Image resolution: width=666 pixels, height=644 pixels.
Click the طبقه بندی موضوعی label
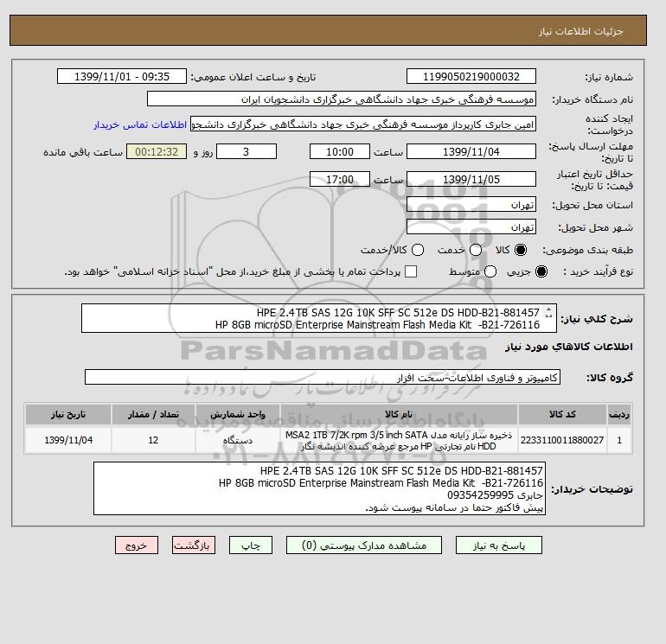[587, 251]
